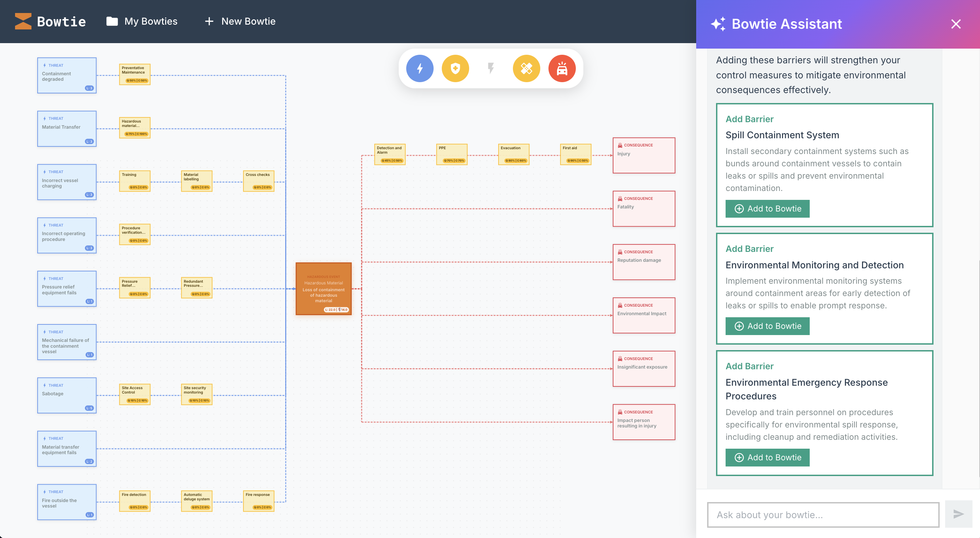The height and width of the screenshot is (538, 980).
Task: Click the Detection and Alarm barrier
Action: click(x=389, y=154)
